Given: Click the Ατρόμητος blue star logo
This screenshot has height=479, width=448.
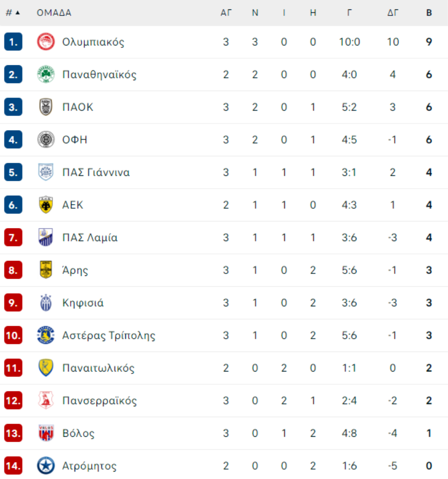Looking at the screenshot, I should 46,466.
